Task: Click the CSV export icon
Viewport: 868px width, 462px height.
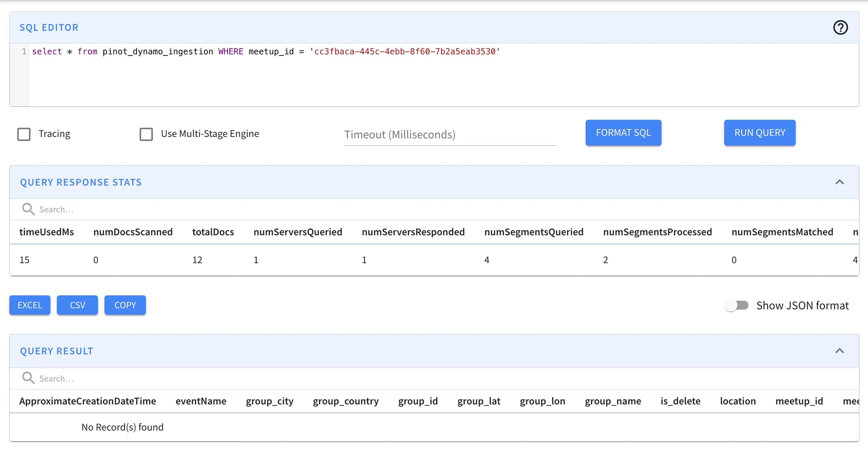Action: [78, 305]
